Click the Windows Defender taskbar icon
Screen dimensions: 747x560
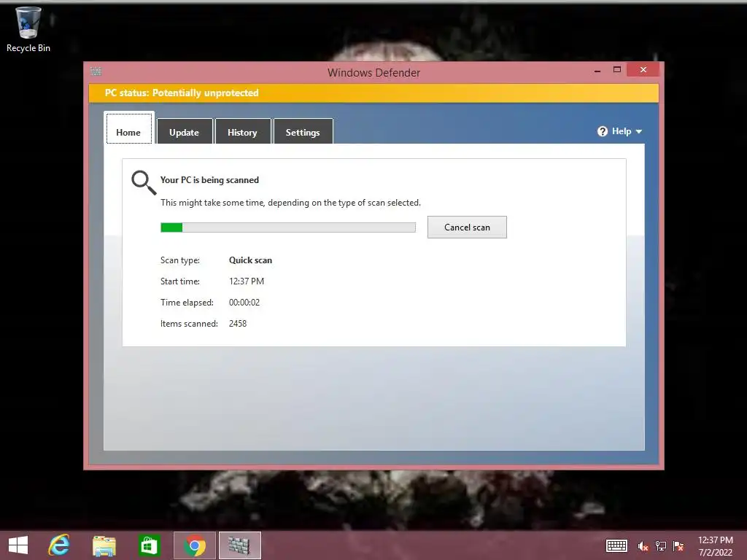(x=239, y=545)
